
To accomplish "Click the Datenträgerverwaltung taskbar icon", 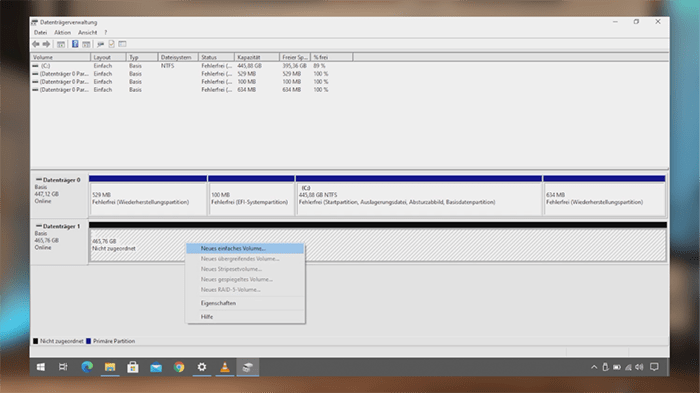I will click(248, 367).
